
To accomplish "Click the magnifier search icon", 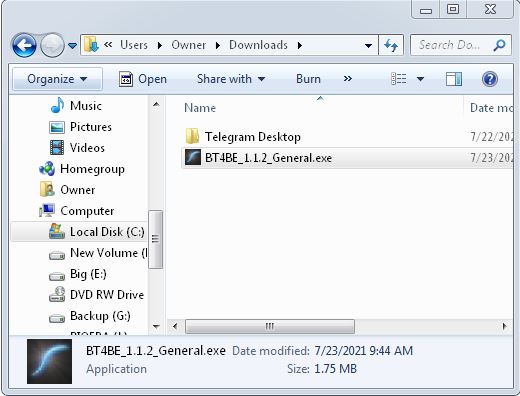I will click(499, 45).
